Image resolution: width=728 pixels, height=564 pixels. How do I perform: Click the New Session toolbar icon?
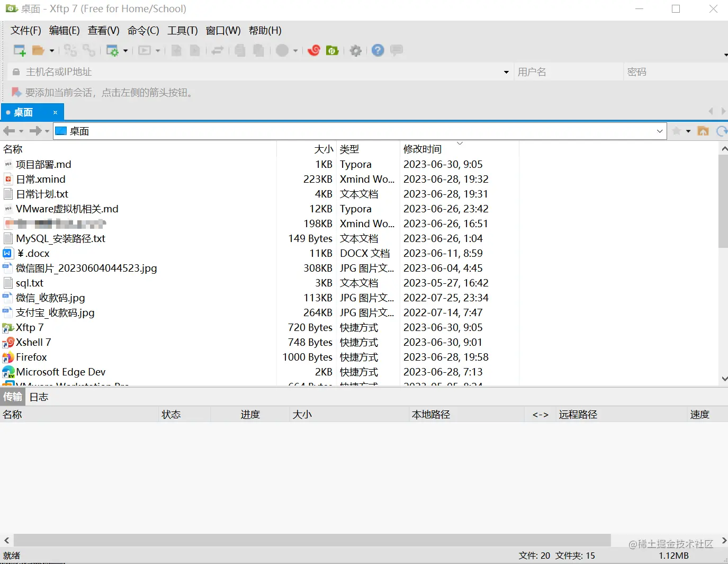[20, 50]
